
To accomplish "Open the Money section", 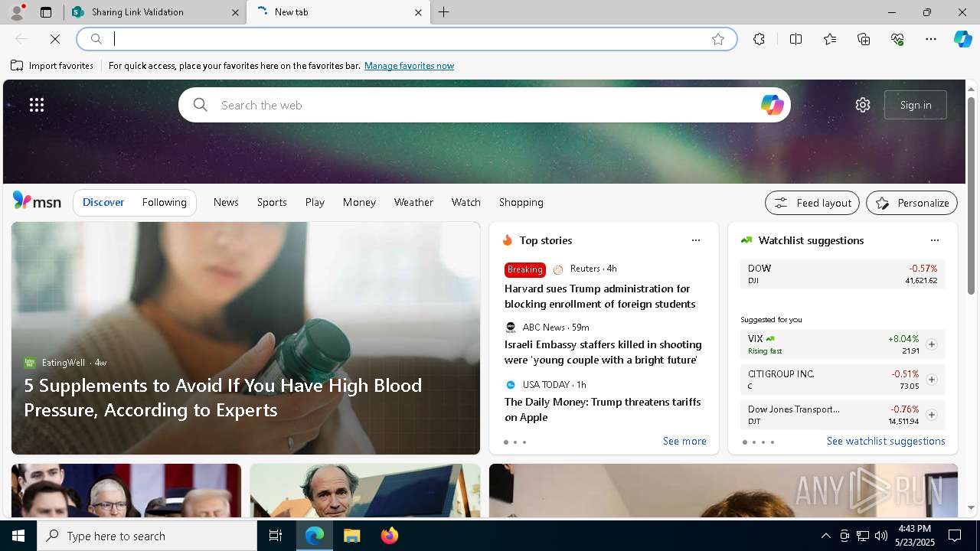I will coord(359,202).
